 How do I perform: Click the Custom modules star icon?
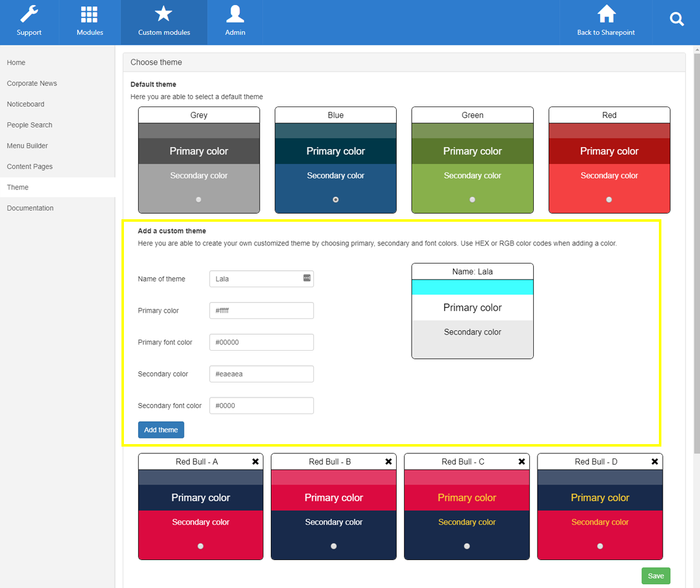click(164, 14)
